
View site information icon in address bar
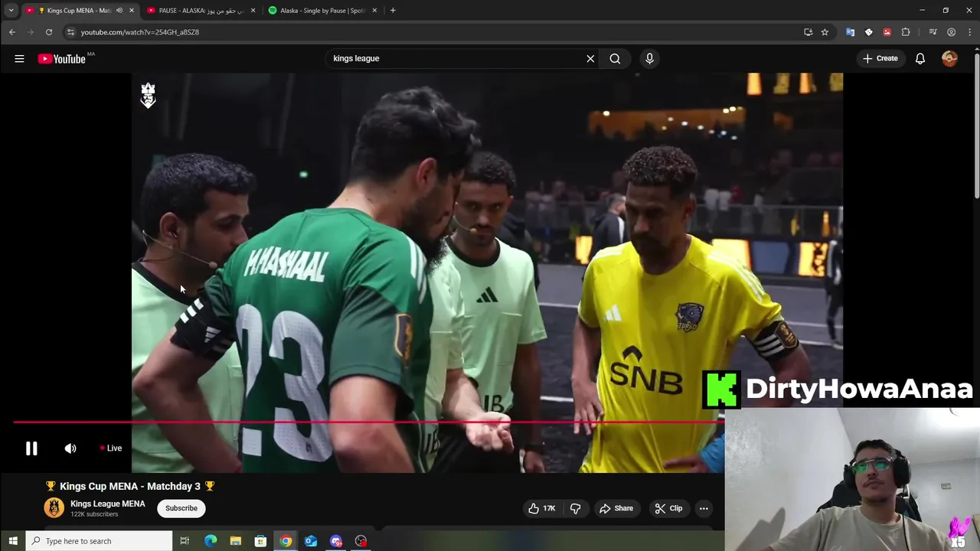[x=70, y=32]
